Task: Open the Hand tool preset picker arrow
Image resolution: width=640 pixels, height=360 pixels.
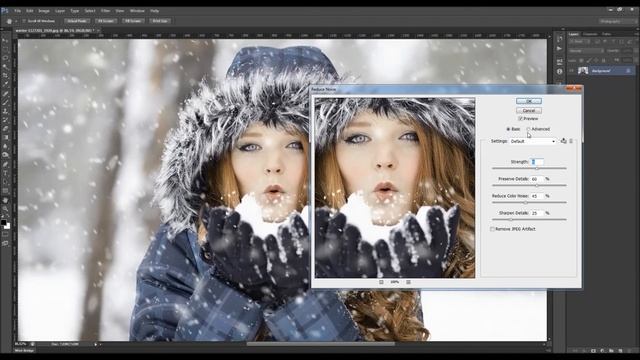Action: point(16,21)
